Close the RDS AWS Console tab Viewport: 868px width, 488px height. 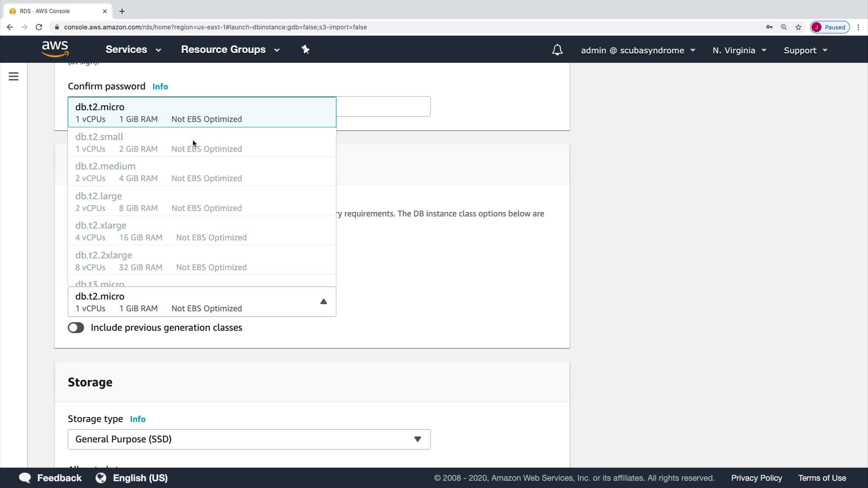tap(105, 11)
